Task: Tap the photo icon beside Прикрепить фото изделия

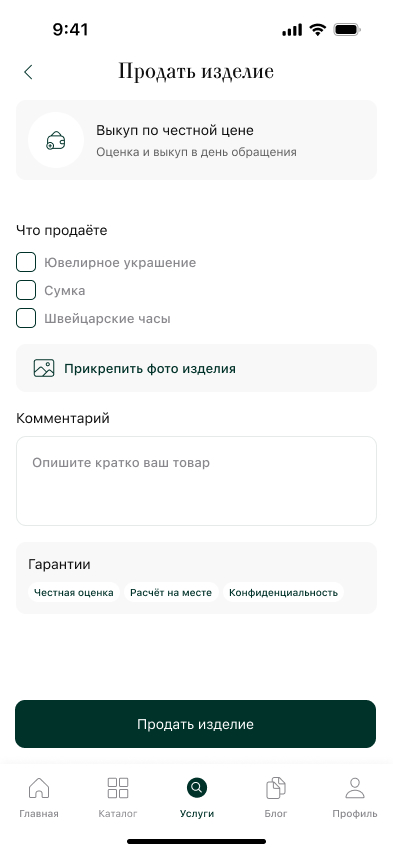Action: coord(44,368)
